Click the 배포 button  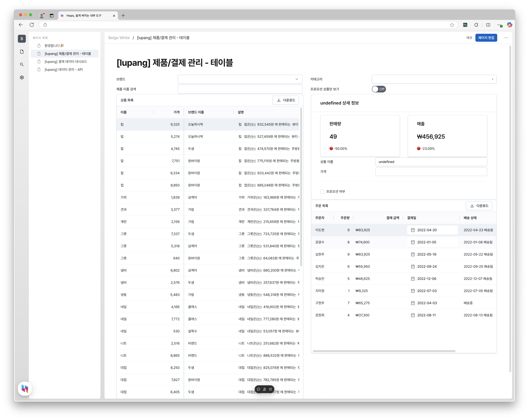click(x=469, y=38)
